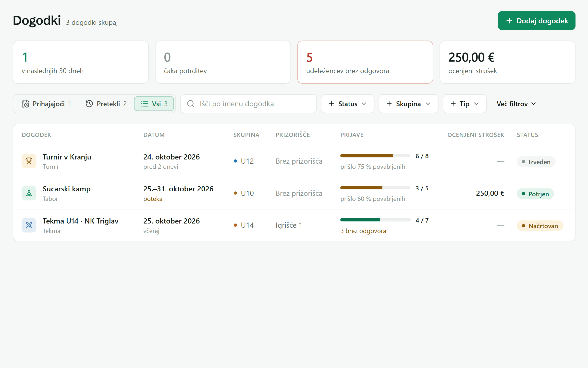Click the 3 brez odgovora text
This screenshot has width=588, height=368.
point(363,231)
